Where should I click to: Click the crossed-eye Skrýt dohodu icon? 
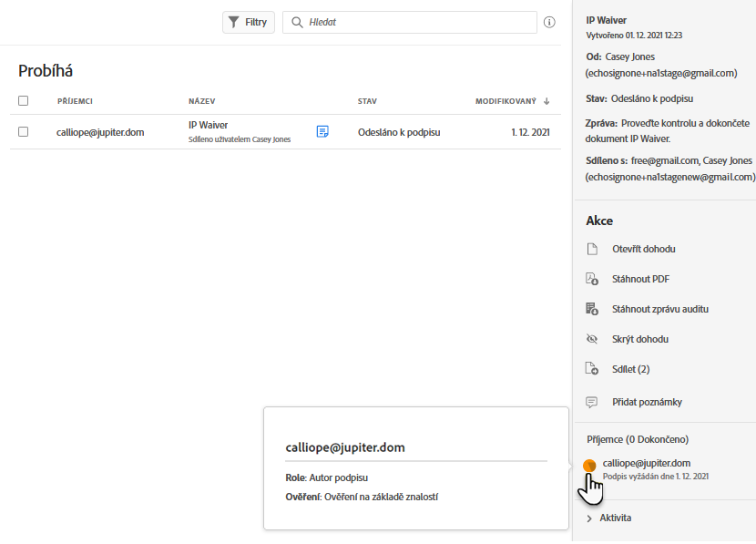tap(592, 339)
